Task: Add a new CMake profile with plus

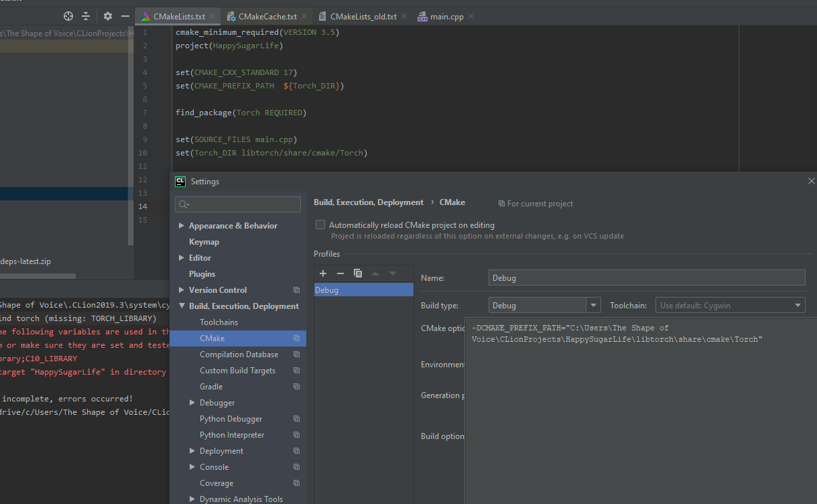Action: coord(323,273)
